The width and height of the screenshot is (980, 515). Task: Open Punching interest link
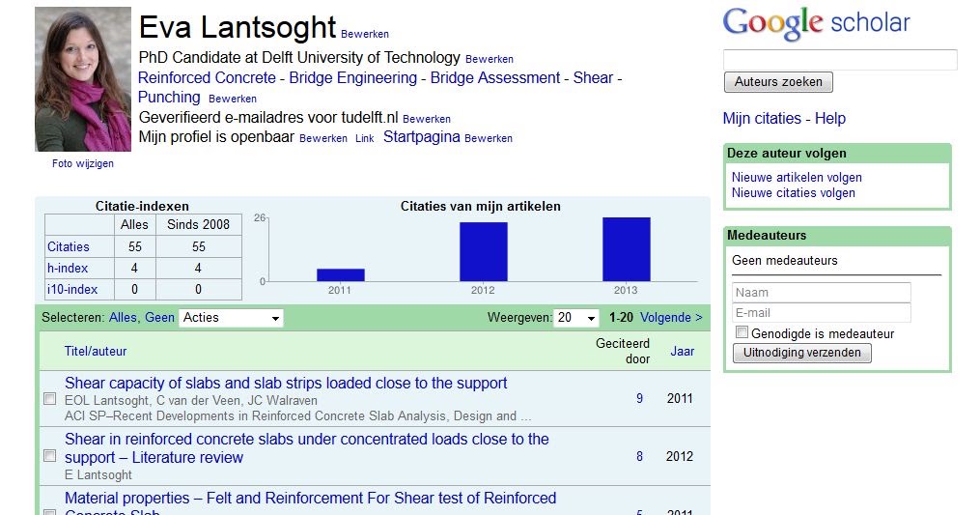[x=169, y=97]
